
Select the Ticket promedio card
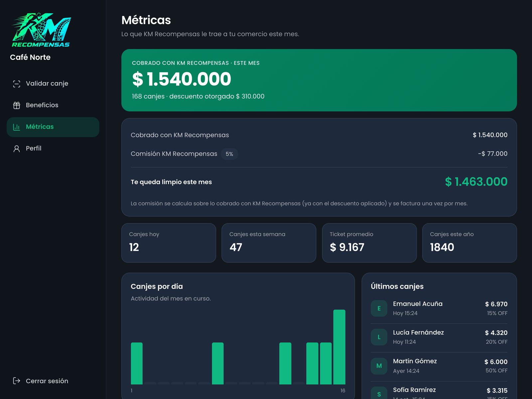pos(369,243)
